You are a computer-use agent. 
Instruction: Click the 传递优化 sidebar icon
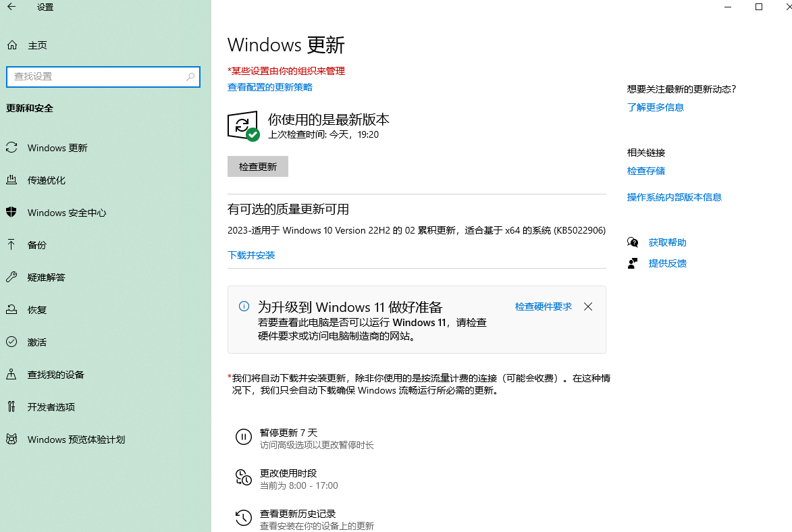coord(11,180)
